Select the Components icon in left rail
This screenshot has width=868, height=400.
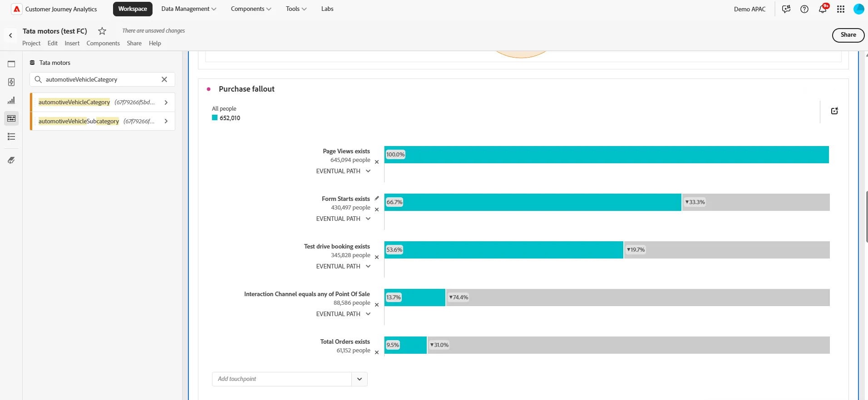point(11,118)
